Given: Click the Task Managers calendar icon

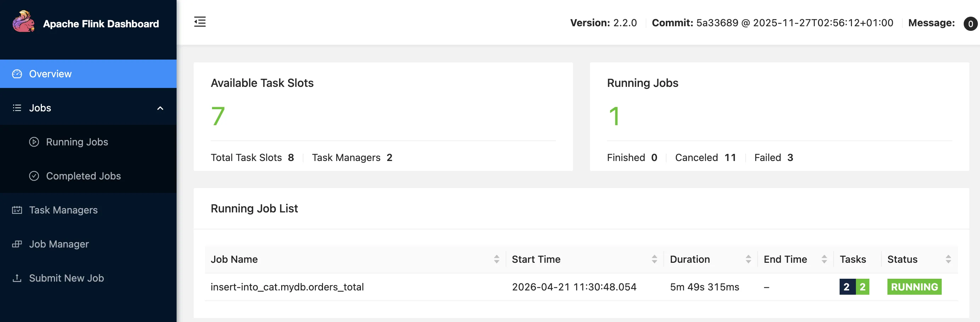Looking at the screenshot, I should pos(17,210).
